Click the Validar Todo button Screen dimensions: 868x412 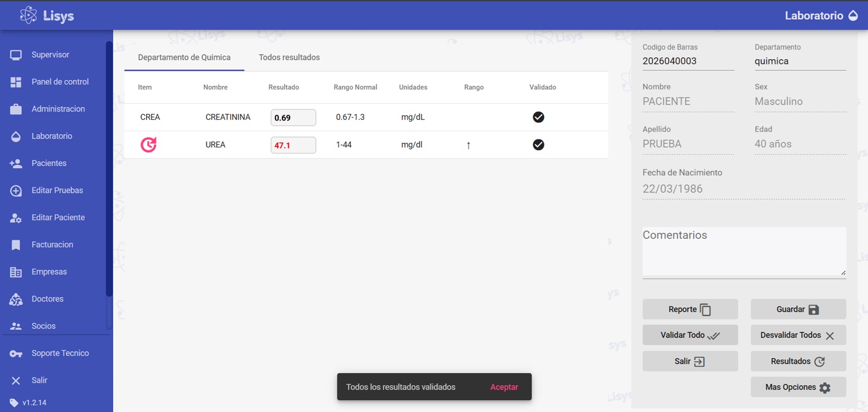(x=690, y=335)
